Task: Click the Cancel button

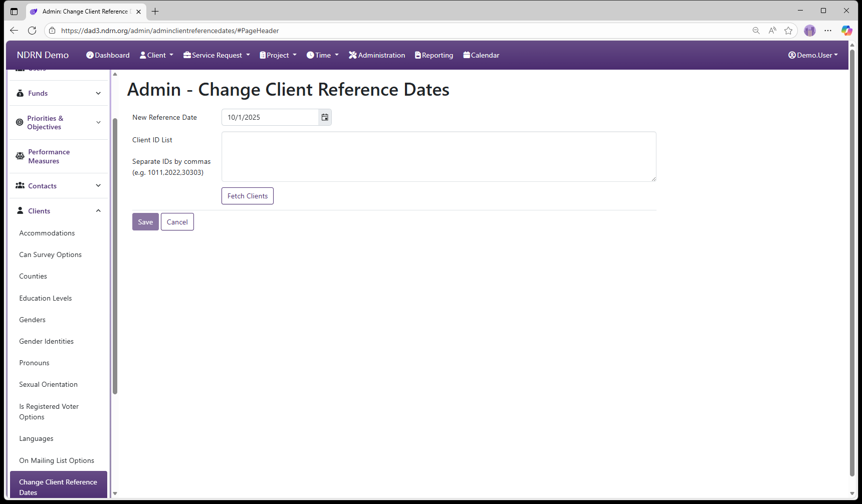Action: point(177,222)
